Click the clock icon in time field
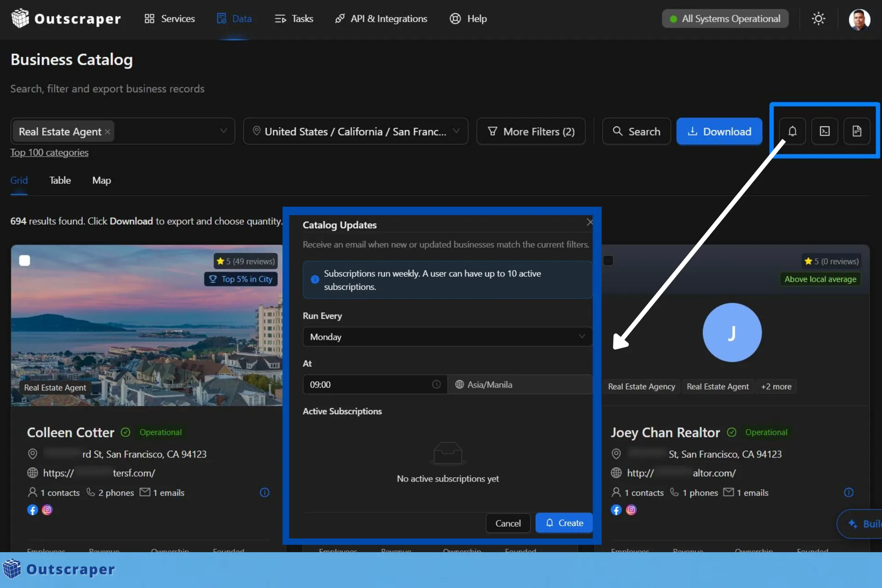Image resolution: width=882 pixels, height=588 pixels. tap(436, 384)
